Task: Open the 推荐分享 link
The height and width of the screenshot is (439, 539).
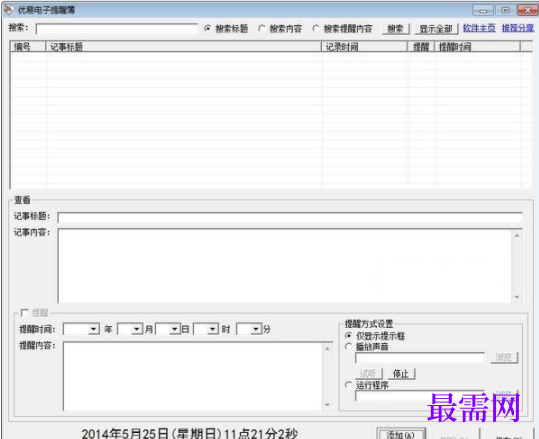Action: [x=518, y=28]
